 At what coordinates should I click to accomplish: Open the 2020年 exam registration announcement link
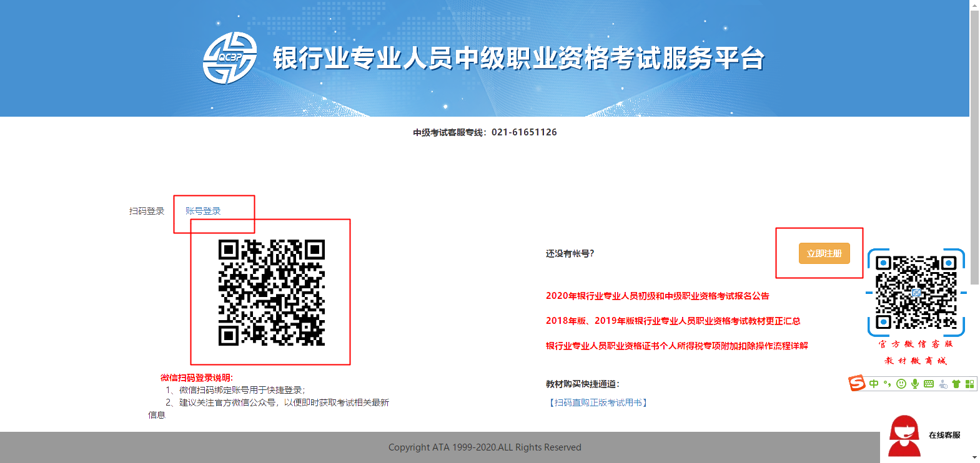658,296
